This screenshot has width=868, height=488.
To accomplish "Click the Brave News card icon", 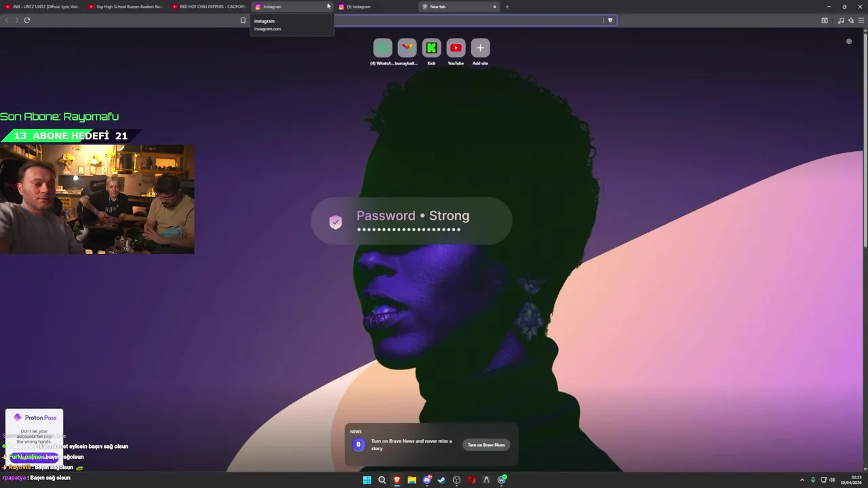I will (x=359, y=445).
